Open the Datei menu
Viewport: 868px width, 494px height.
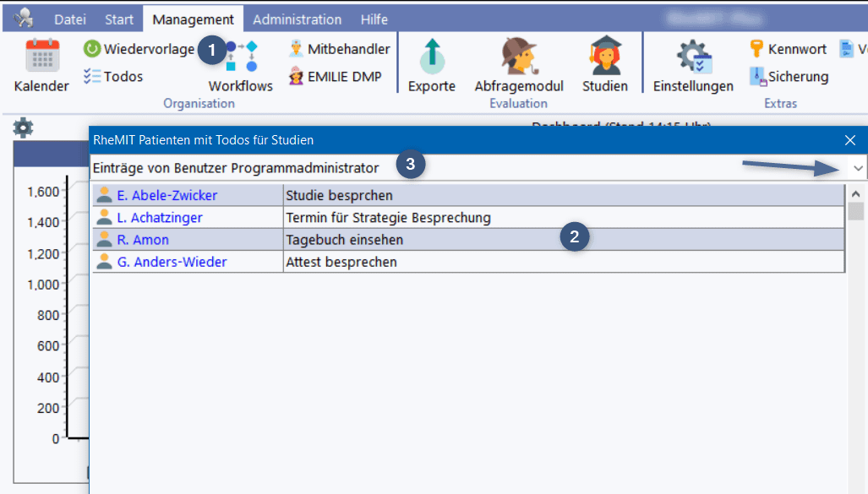70,19
